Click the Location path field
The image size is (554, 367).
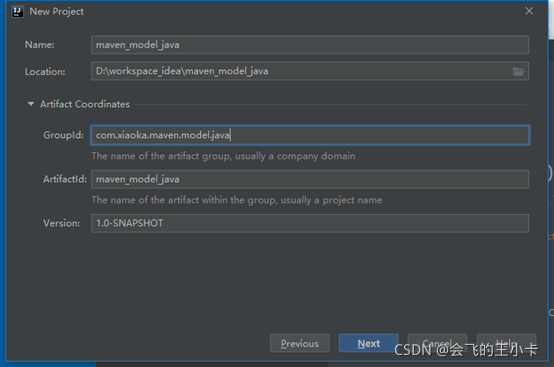click(x=310, y=71)
